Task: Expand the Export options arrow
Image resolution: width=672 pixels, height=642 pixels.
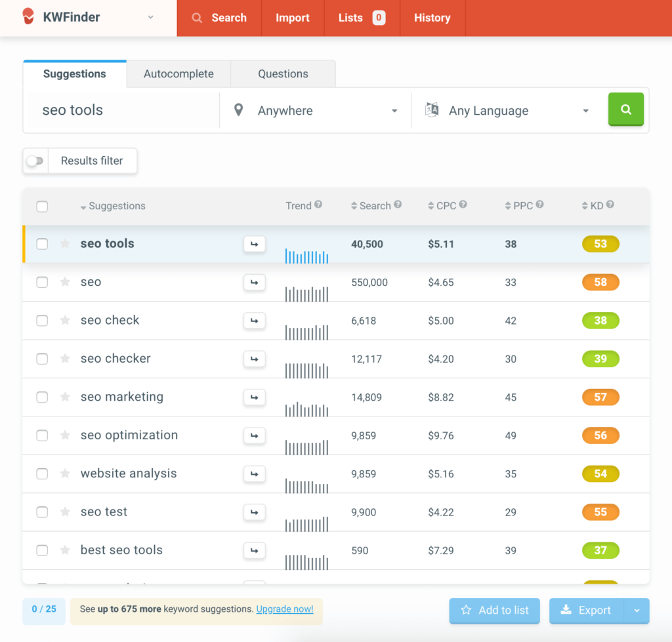Action: pos(636,611)
